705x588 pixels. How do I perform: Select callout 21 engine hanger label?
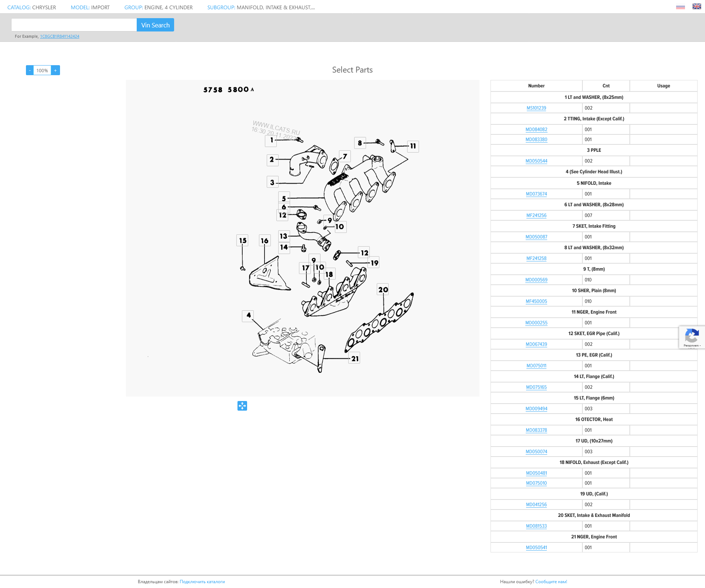click(355, 358)
